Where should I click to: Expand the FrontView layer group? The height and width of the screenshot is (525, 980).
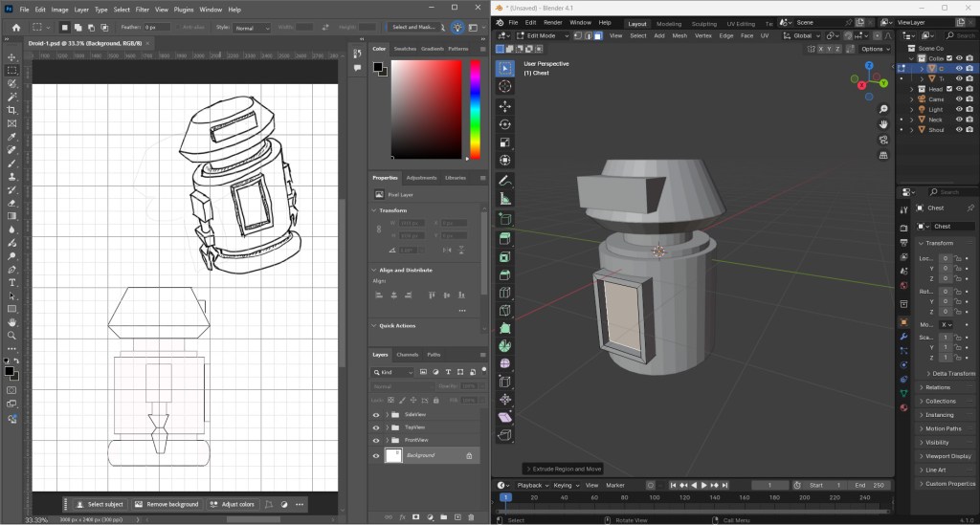coord(386,440)
